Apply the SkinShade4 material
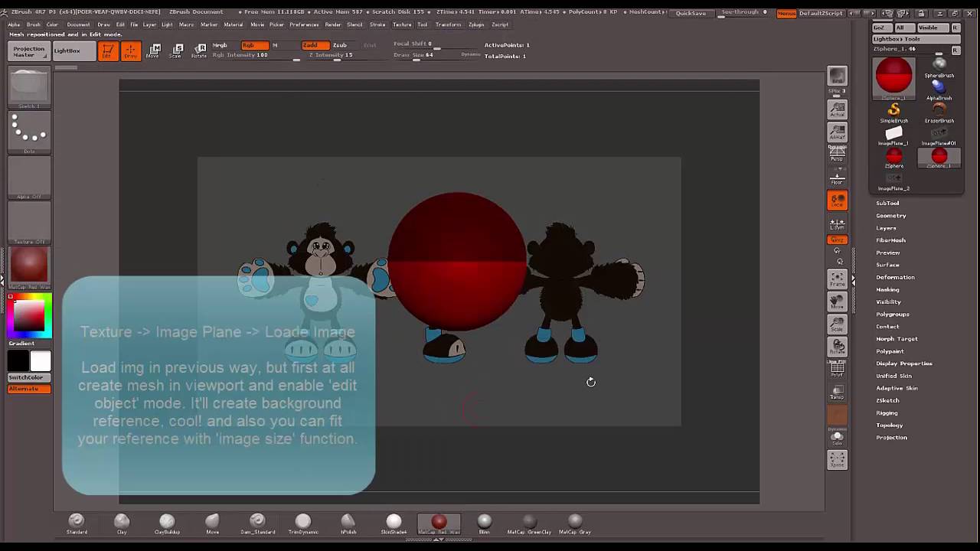This screenshot has width=980, height=551. click(394, 524)
